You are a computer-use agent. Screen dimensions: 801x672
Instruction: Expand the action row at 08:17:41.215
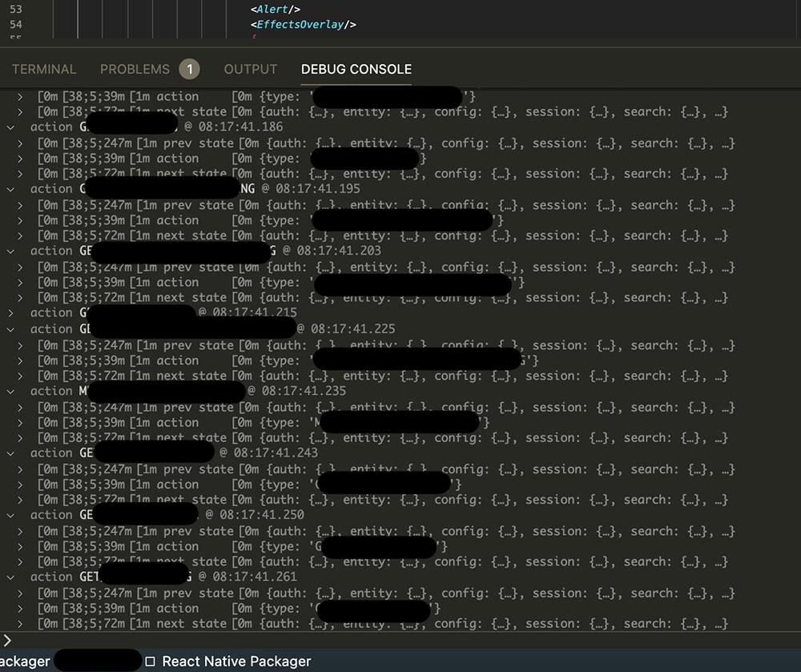pos(10,312)
